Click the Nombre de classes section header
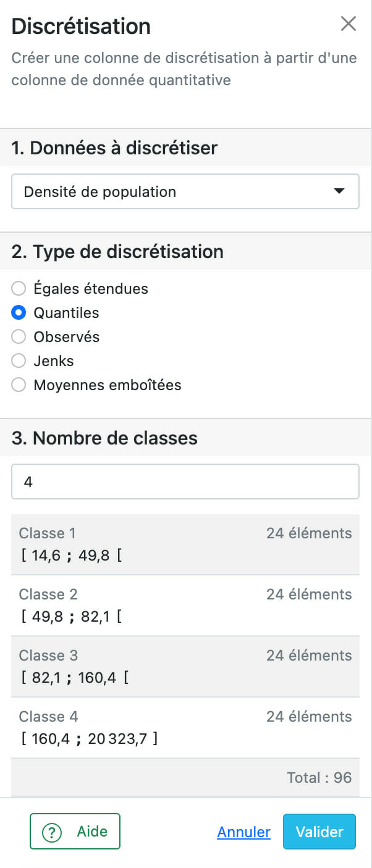This screenshot has height=868, width=372. [x=104, y=438]
